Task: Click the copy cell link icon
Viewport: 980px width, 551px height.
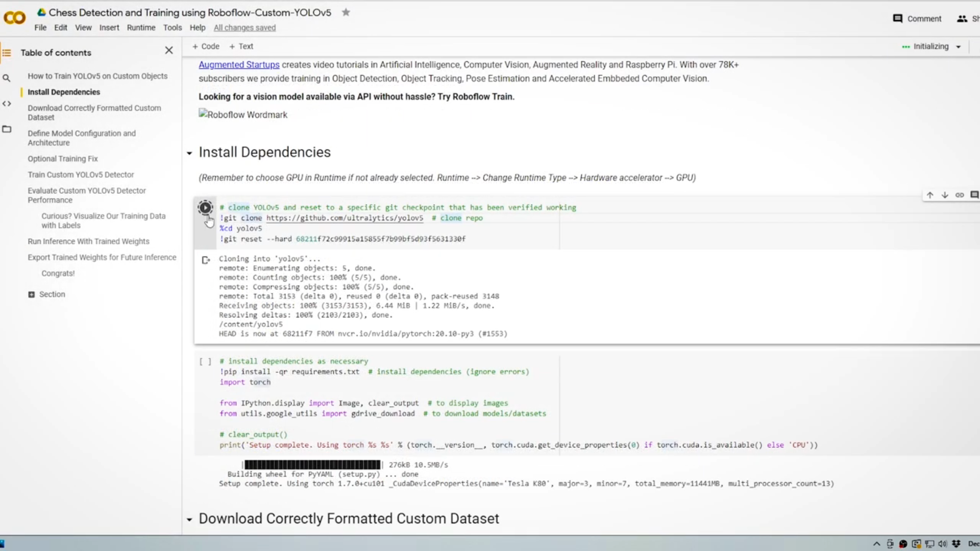Action: pyautogui.click(x=960, y=195)
